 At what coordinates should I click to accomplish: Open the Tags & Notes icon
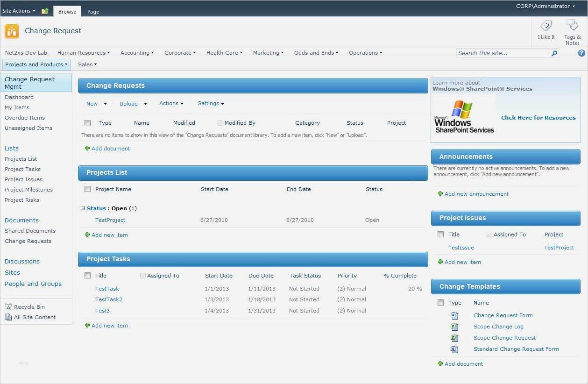(x=572, y=25)
